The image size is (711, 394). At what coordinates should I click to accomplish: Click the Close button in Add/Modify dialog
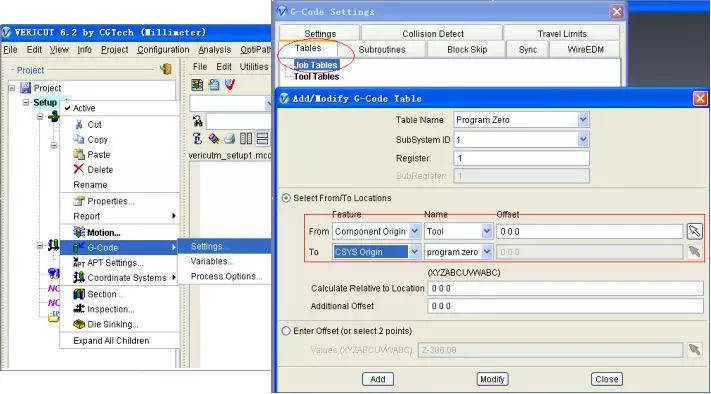(x=607, y=379)
